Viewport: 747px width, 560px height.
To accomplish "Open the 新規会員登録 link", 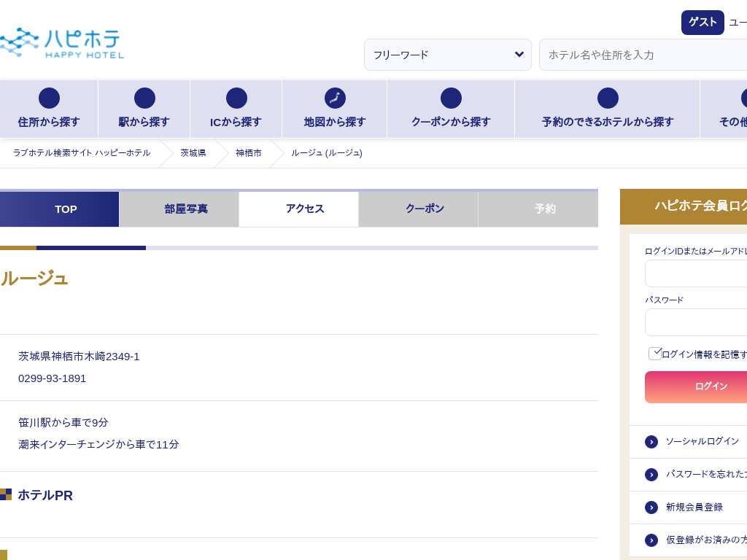I will [694, 507].
